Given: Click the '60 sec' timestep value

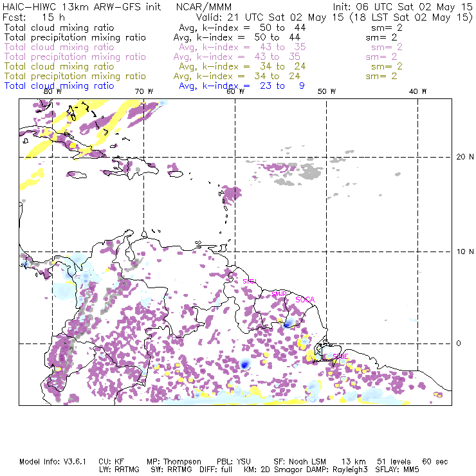Looking at the screenshot, I should tap(435, 462).
